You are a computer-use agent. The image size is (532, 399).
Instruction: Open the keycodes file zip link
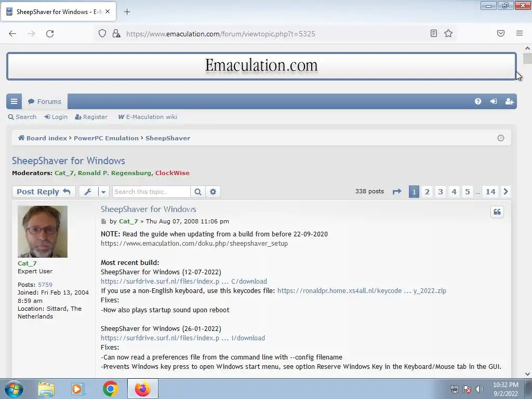(x=362, y=291)
